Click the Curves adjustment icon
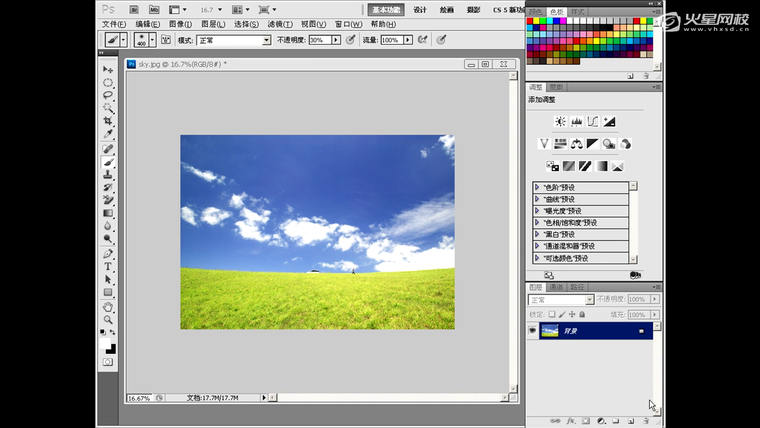The width and height of the screenshot is (760, 428). coord(592,122)
